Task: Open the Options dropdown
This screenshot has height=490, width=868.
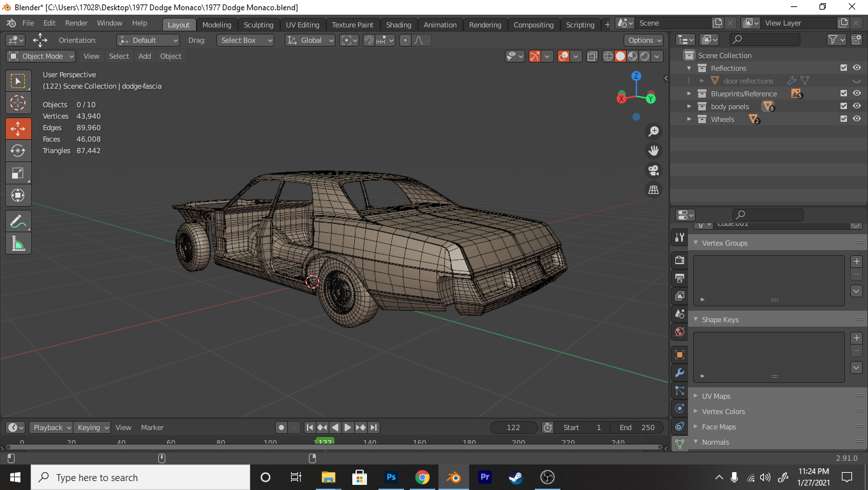Action: point(645,40)
